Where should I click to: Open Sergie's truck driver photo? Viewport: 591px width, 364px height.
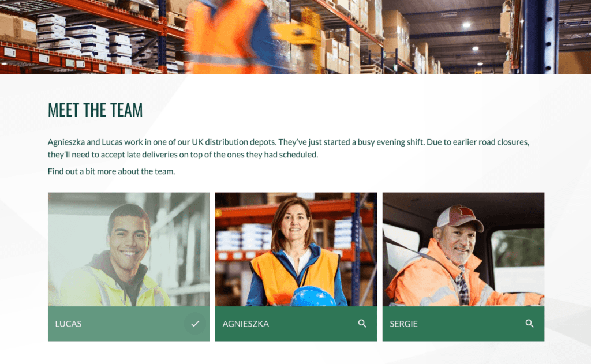point(463,249)
